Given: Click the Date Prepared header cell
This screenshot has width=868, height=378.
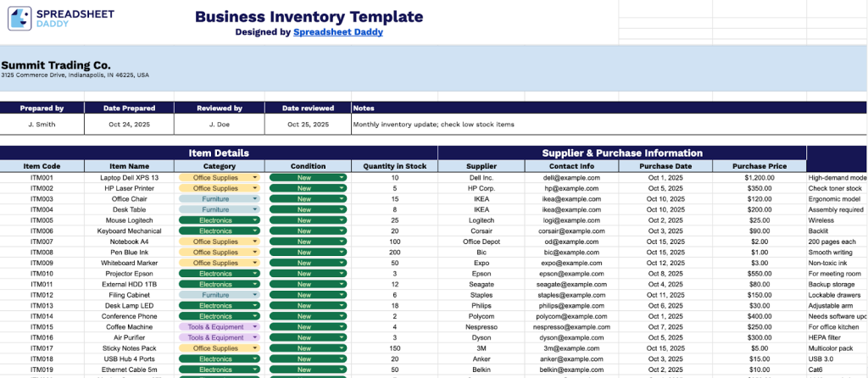Looking at the screenshot, I should coord(129,108).
